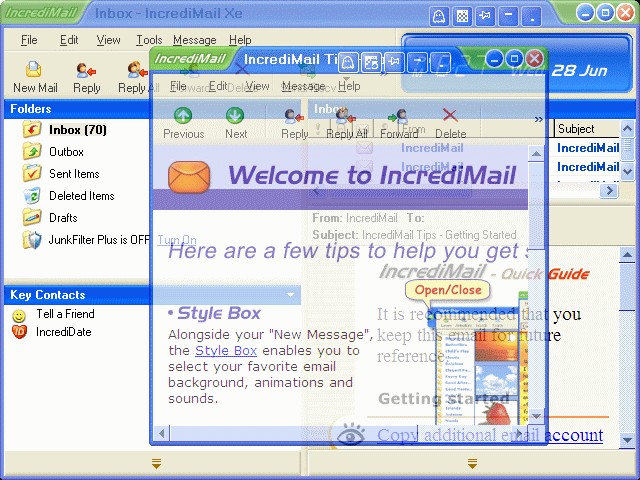The height and width of the screenshot is (480, 640).
Task: Open Message menu in the Tips window
Action: tap(303, 86)
